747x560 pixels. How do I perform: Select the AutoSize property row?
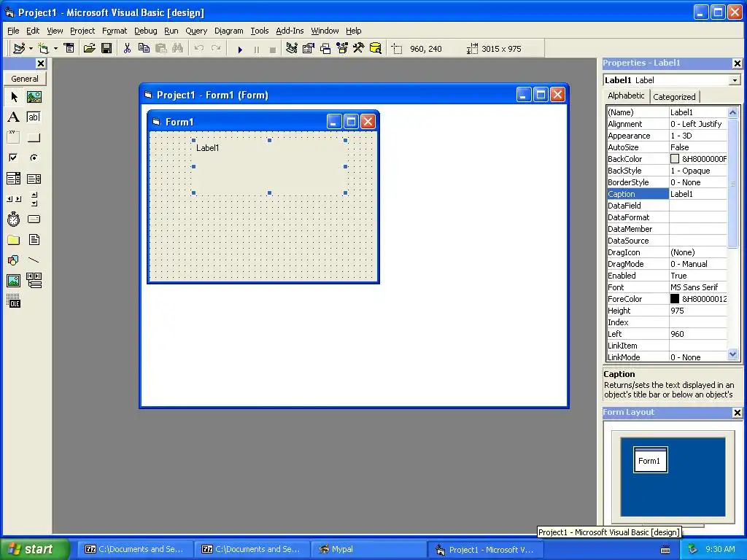(x=667, y=147)
